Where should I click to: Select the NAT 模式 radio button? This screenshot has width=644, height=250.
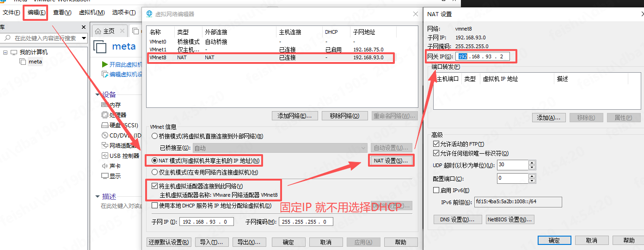(154, 161)
